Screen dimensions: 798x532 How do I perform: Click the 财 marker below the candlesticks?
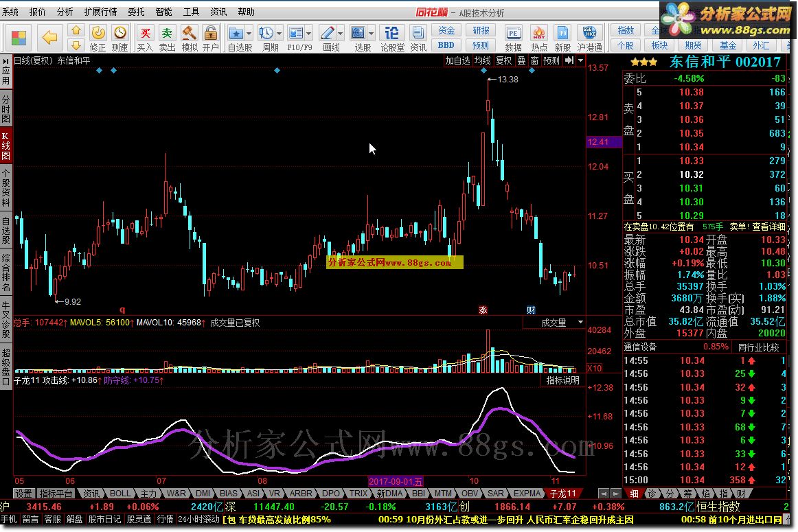tap(531, 310)
